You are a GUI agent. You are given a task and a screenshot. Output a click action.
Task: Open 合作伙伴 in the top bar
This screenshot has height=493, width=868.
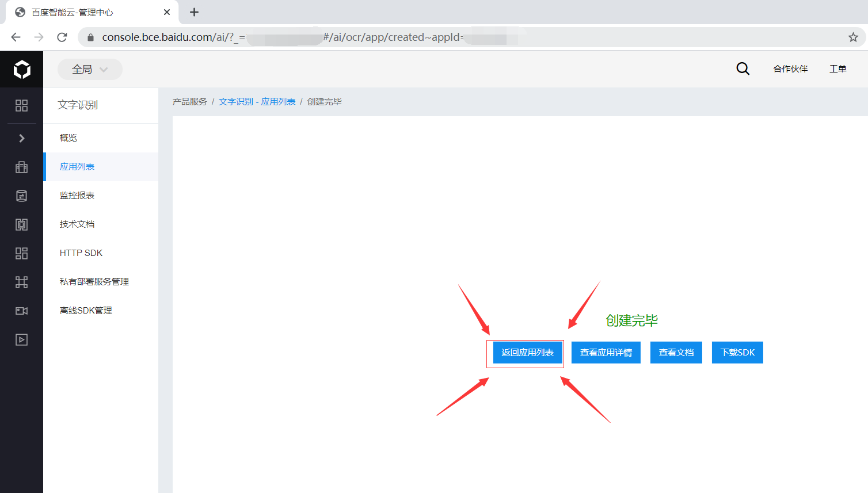[790, 69]
